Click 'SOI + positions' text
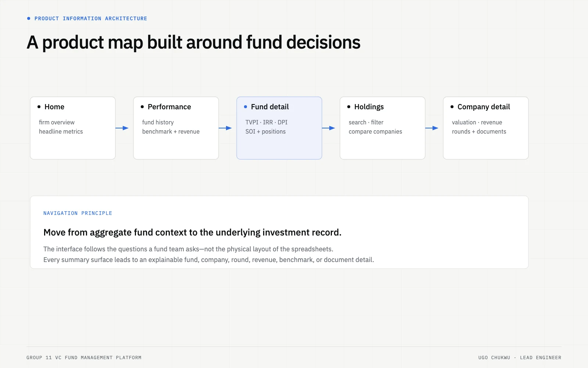The image size is (588, 368). point(265,131)
